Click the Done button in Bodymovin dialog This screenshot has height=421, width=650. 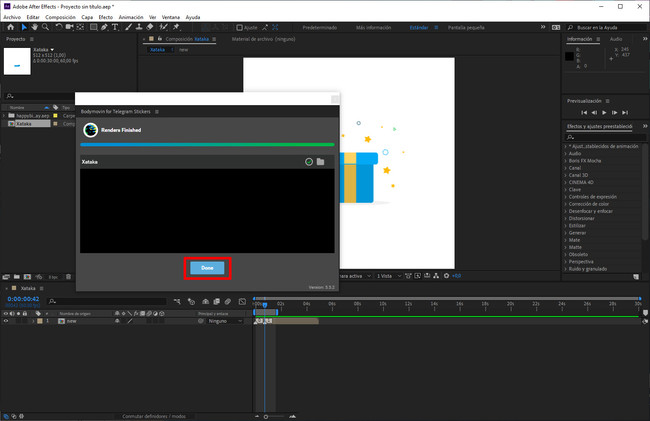click(207, 268)
